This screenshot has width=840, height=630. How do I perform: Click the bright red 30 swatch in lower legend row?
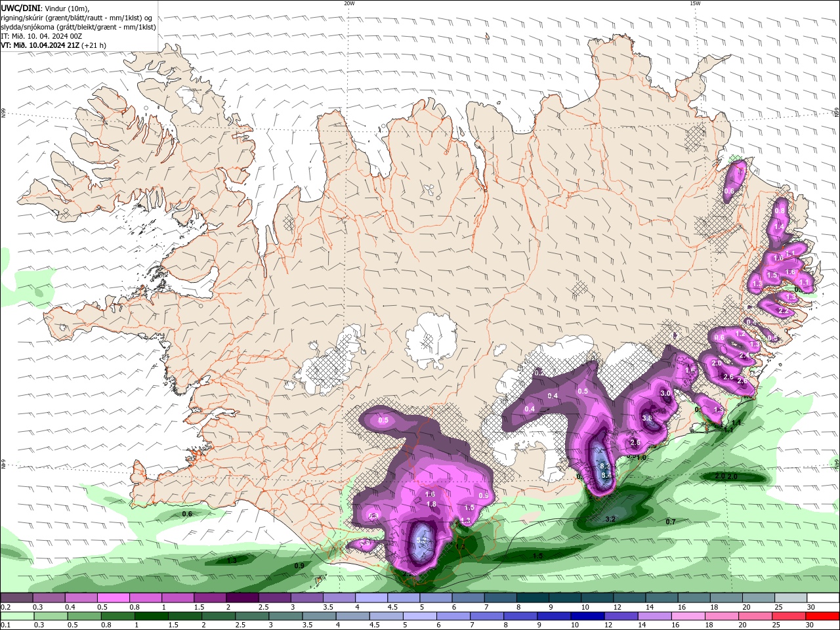click(823, 616)
